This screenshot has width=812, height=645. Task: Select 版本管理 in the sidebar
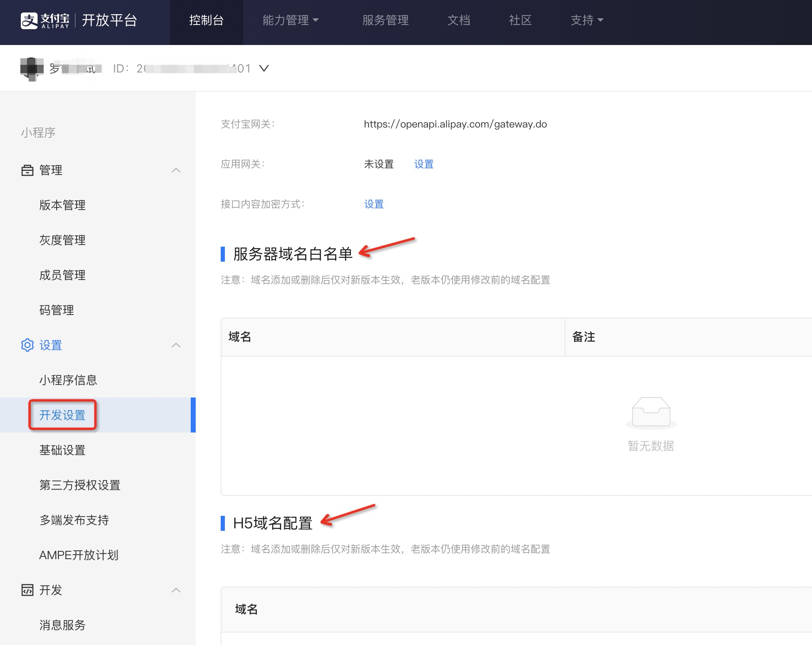pyautogui.click(x=62, y=205)
